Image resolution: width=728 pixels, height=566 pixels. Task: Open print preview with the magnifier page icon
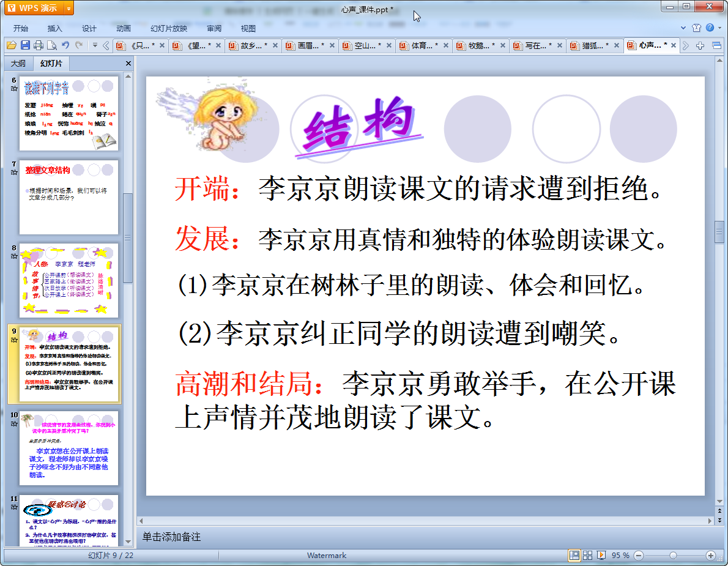point(52,45)
